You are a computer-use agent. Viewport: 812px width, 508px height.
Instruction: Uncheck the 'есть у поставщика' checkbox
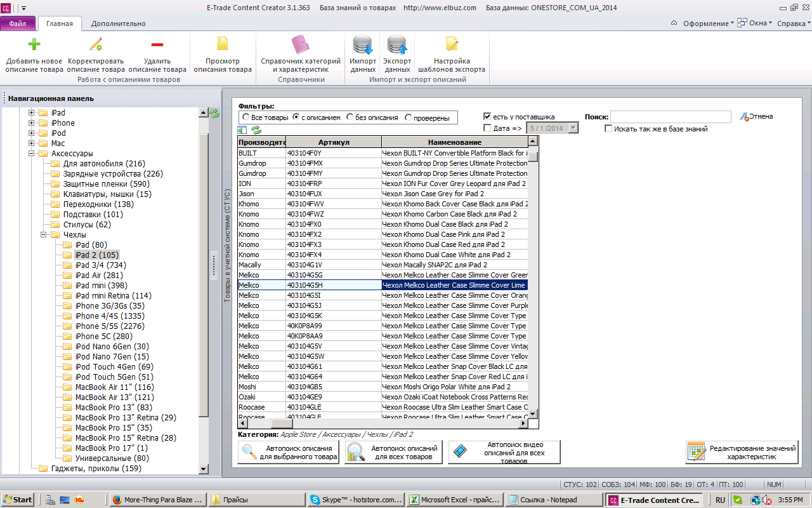pyautogui.click(x=487, y=117)
